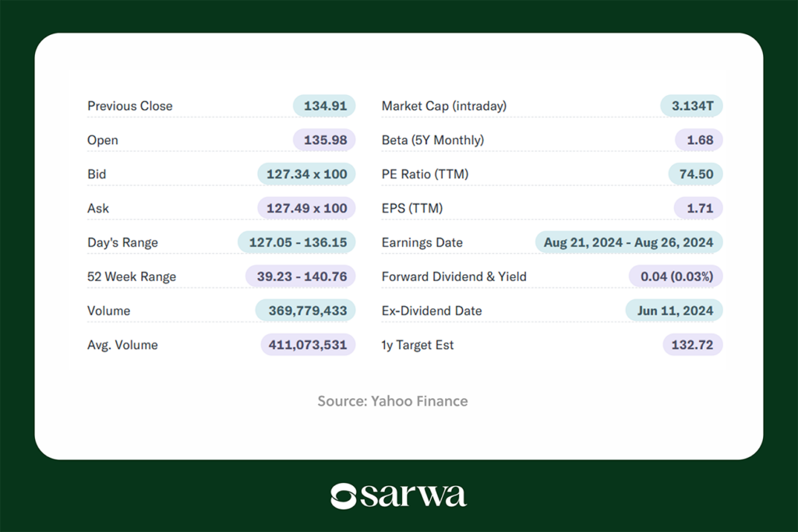Select the Previous Close value 134.91

tap(324, 106)
